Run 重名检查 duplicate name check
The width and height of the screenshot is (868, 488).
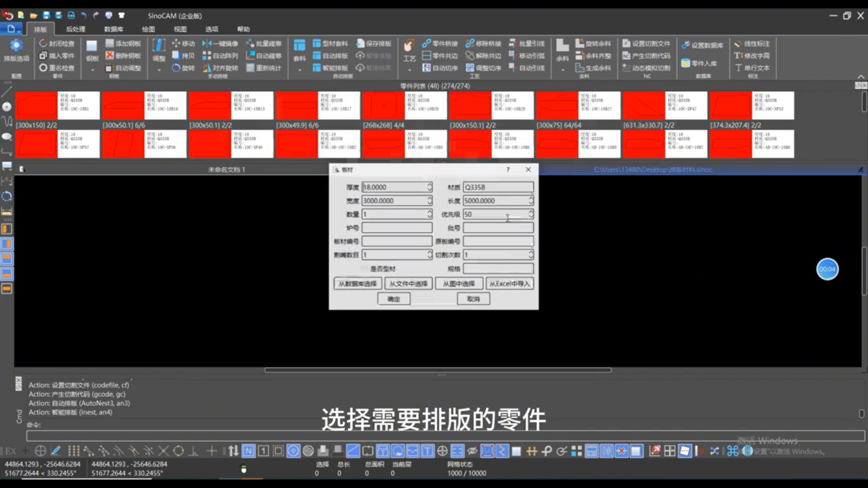click(56, 68)
